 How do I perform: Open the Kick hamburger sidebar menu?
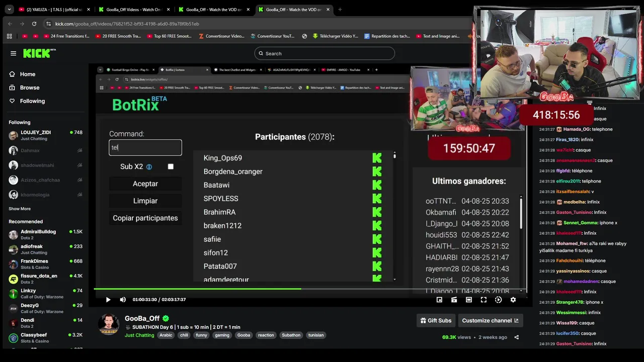coord(13,53)
